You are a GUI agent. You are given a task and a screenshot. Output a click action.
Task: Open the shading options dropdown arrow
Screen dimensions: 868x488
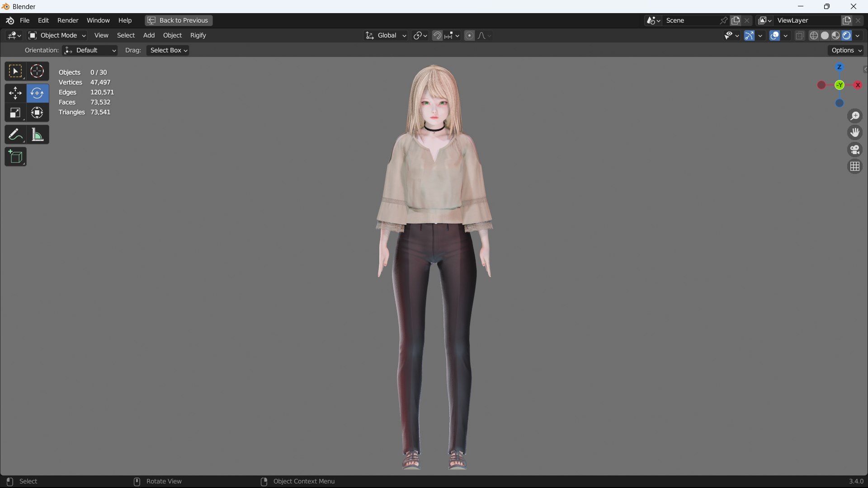[x=858, y=35]
